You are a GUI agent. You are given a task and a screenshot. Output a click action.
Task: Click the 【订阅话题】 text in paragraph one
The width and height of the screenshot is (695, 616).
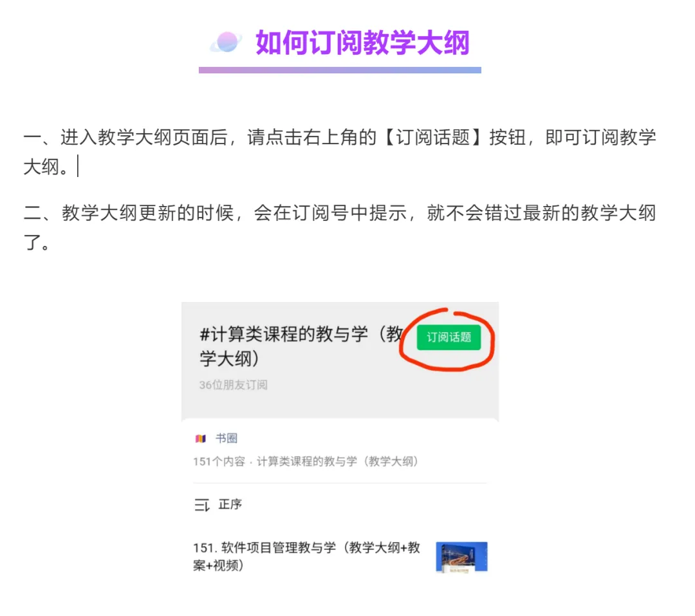[432, 138]
